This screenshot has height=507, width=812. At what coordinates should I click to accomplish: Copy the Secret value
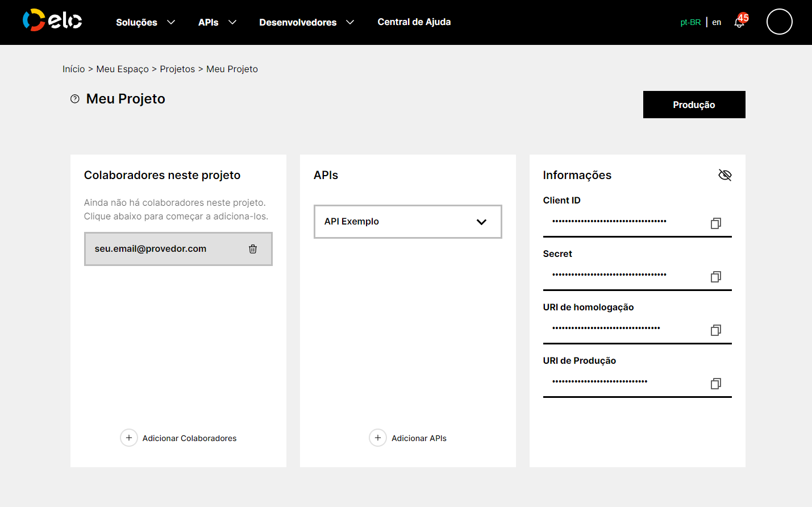(715, 277)
